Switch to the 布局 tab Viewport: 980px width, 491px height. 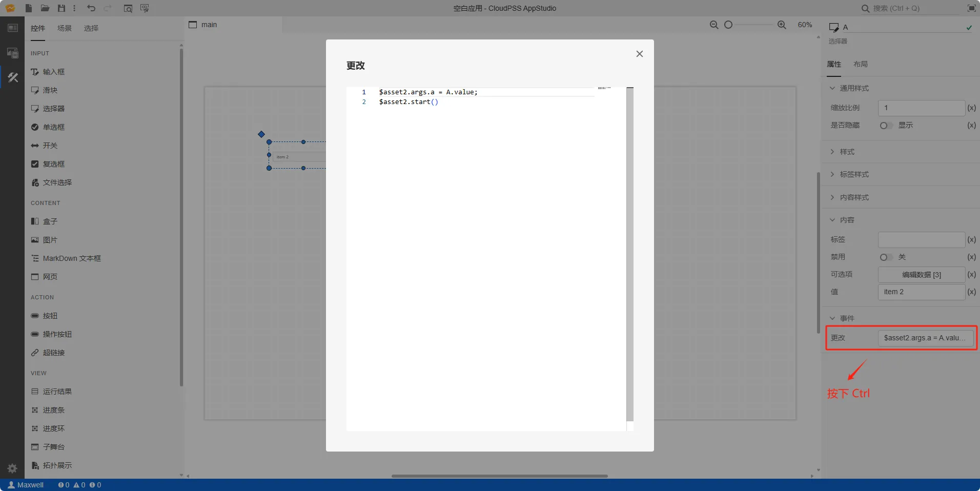pos(861,64)
